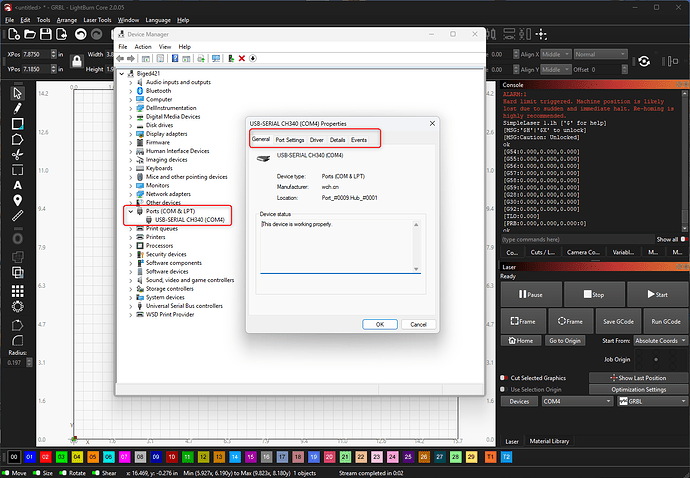Viewport: 690px width, 478px height.
Task: Choose the Draw Lines pencil tool
Action: pyautogui.click(x=17, y=109)
